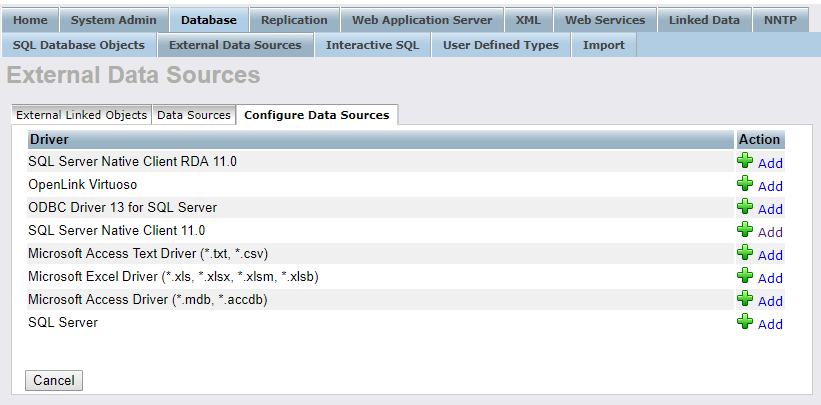Image resolution: width=821 pixels, height=405 pixels.
Task: Click green plus icon for OpenLink Virtuoso
Action: point(744,184)
